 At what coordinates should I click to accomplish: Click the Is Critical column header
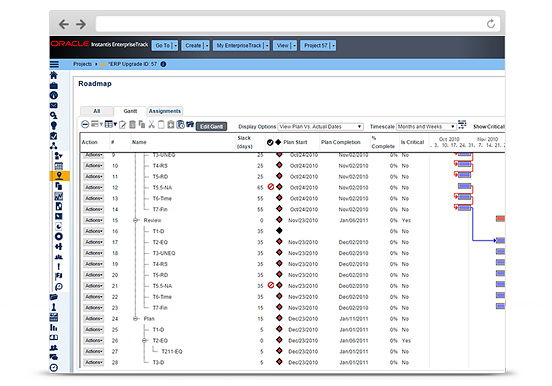[412, 142]
